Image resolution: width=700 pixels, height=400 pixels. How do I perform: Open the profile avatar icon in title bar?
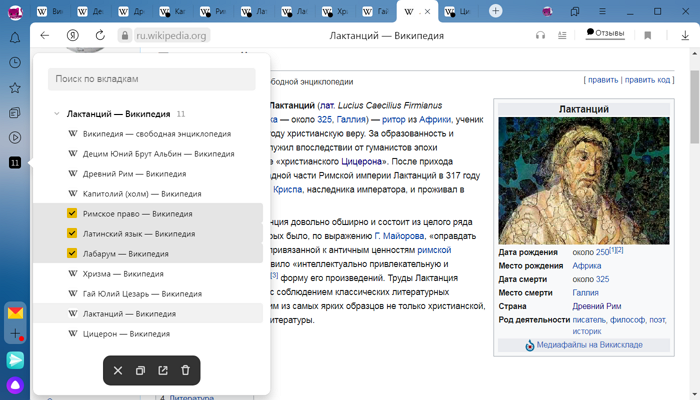tap(547, 12)
